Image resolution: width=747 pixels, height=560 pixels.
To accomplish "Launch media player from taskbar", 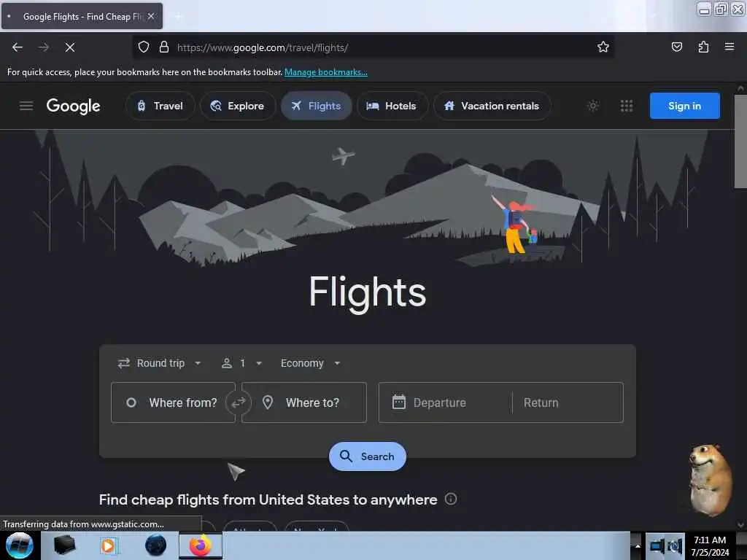I will tap(108, 545).
